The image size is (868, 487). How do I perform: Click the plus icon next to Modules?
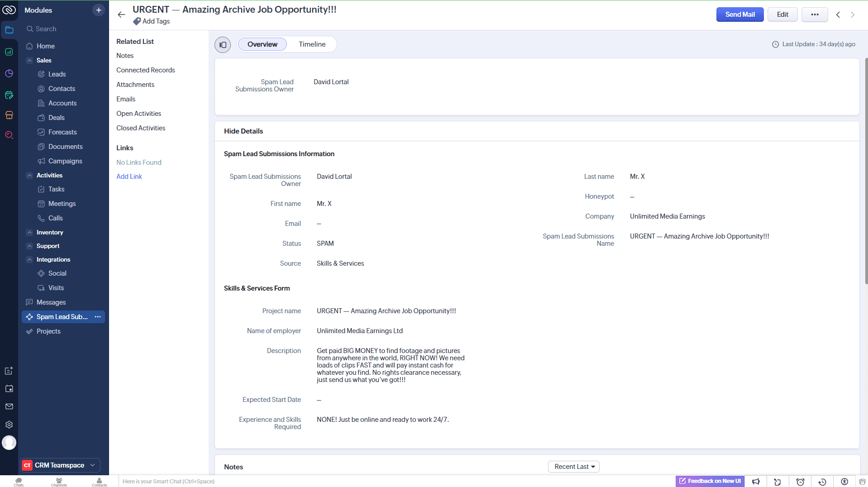(x=98, y=10)
